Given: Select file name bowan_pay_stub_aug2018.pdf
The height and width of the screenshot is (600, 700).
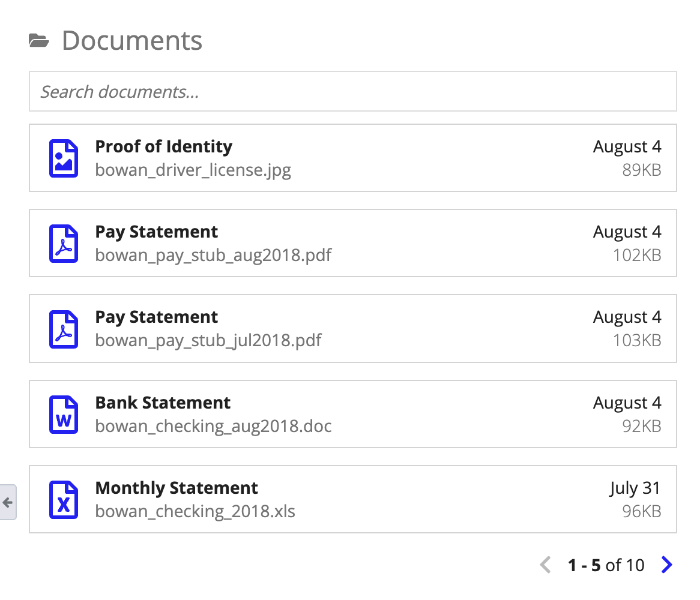Looking at the screenshot, I should 213,256.
